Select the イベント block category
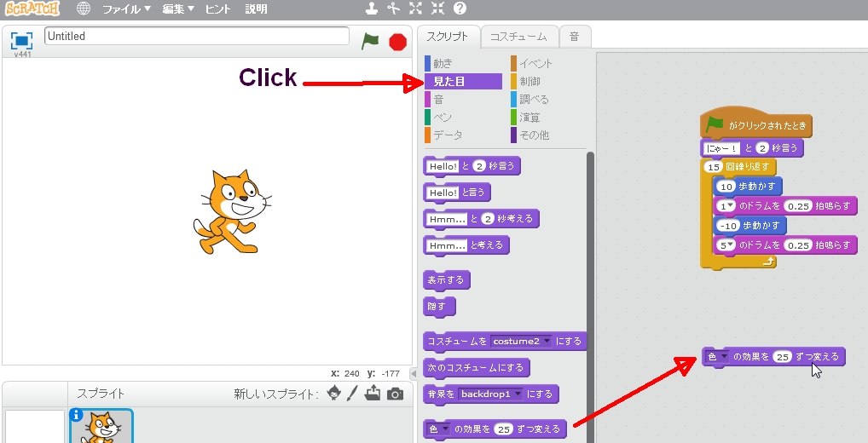The height and width of the screenshot is (443, 868). 548,64
